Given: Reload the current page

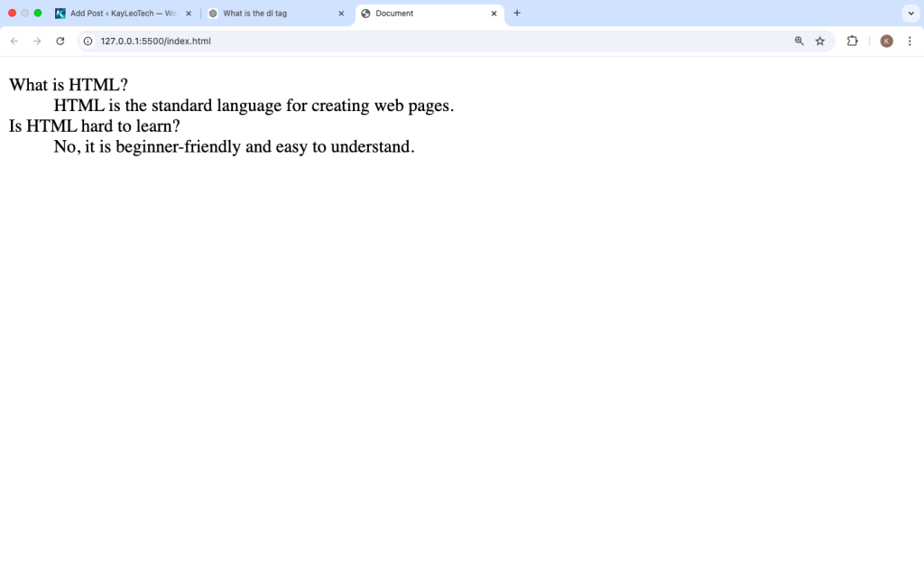Looking at the screenshot, I should pyautogui.click(x=60, y=41).
